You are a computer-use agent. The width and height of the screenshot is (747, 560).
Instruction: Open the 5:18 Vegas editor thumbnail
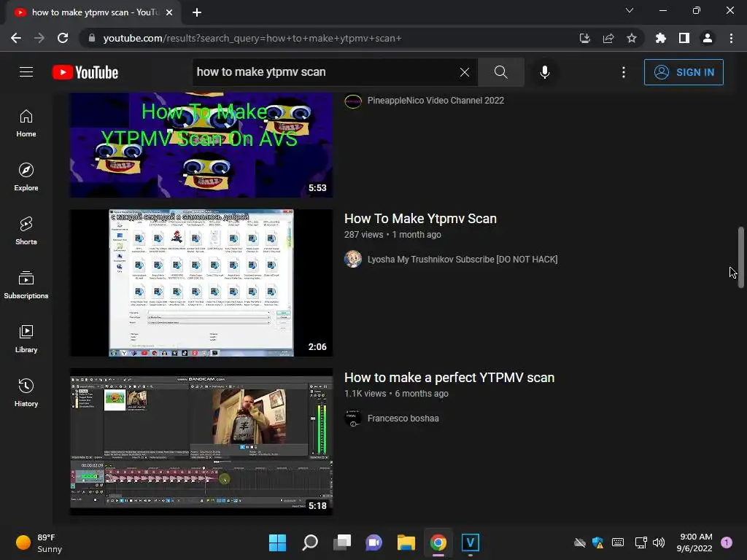[201, 442]
